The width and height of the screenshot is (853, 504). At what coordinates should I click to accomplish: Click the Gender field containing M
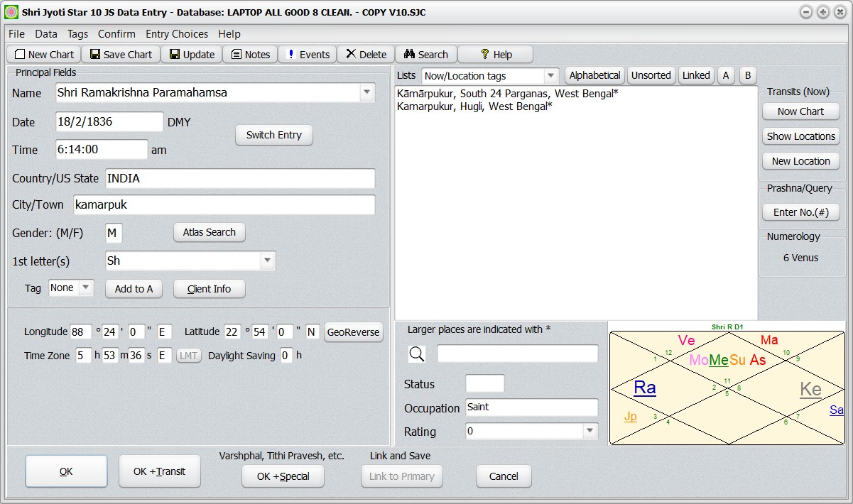pyautogui.click(x=114, y=232)
